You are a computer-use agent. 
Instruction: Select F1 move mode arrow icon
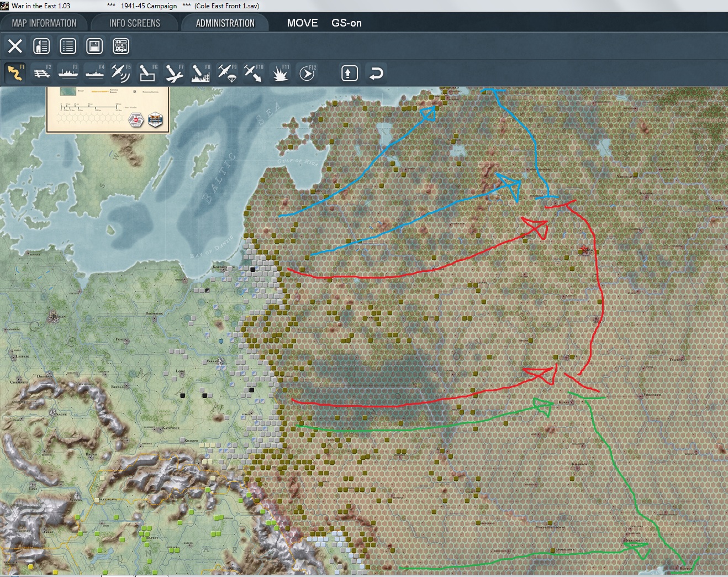[x=15, y=73]
